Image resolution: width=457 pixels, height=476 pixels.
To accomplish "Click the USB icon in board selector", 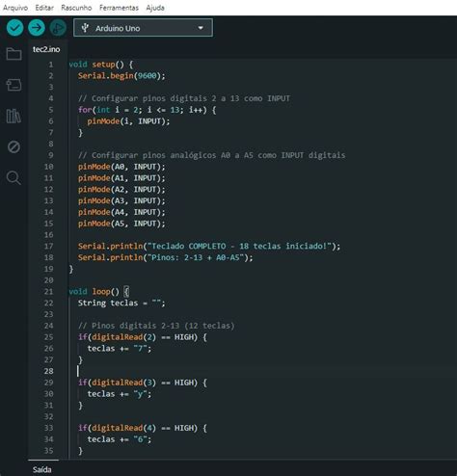I will pyautogui.click(x=85, y=28).
